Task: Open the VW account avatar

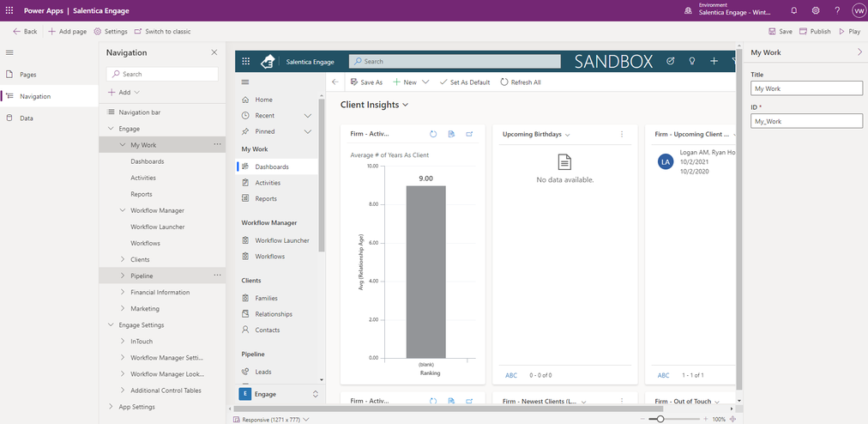Action: [x=858, y=10]
